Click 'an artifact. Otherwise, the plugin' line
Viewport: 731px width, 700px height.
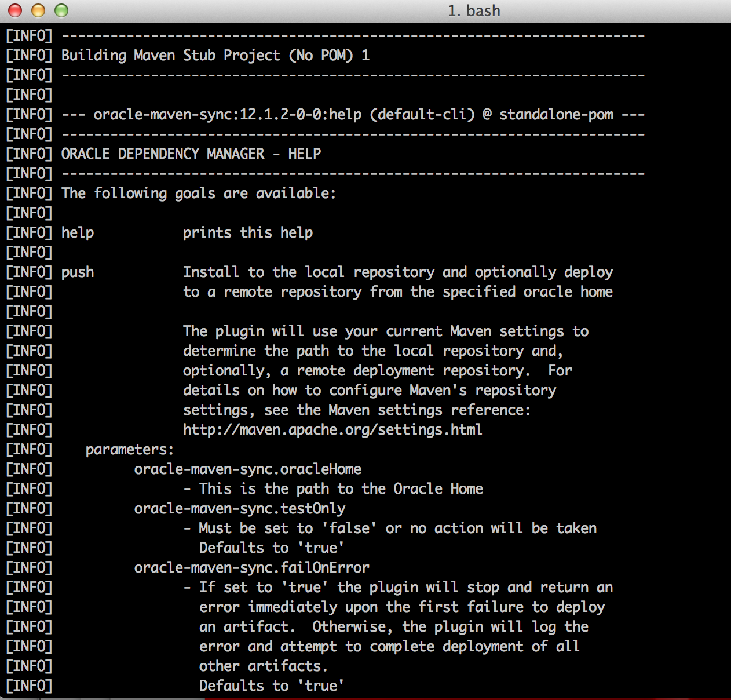[x=394, y=627]
